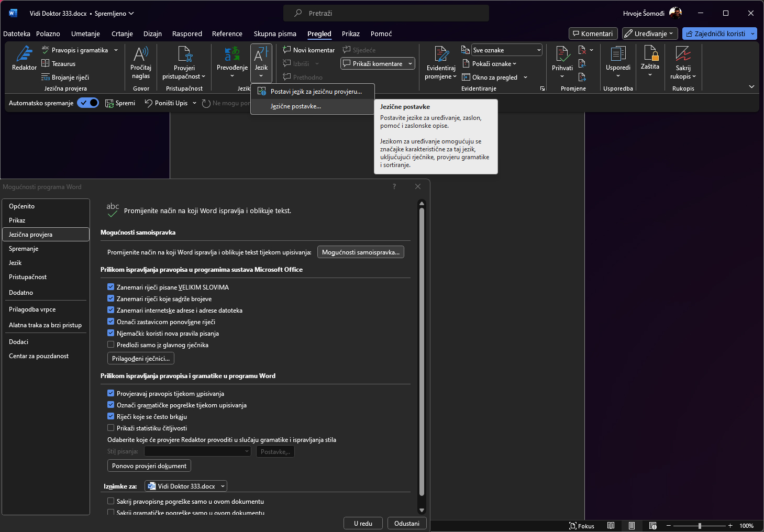Switch to the Reference ribbon tab
The image size is (764, 532).
[227, 34]
